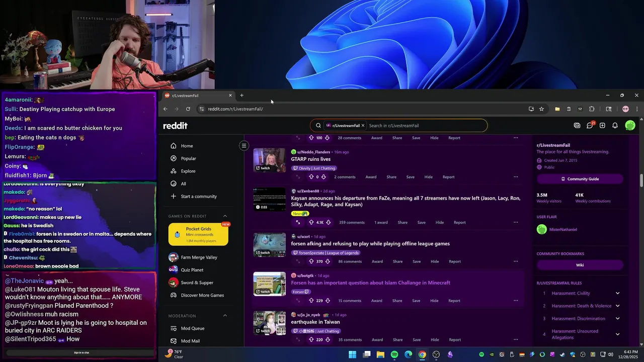Hide the Forsen Islam Challange post

click(x=435, y=301)
